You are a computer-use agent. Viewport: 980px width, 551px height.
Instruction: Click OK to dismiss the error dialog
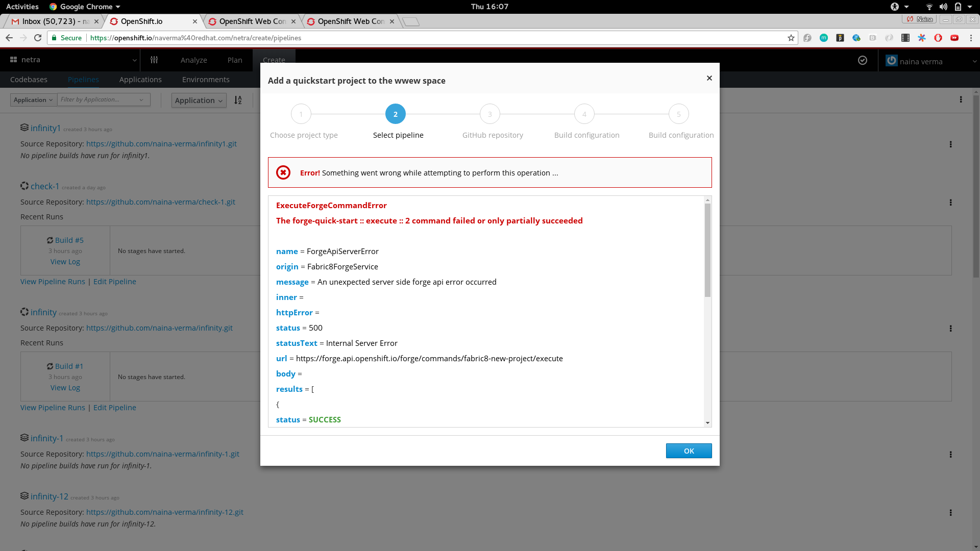(x=689, y=450)
